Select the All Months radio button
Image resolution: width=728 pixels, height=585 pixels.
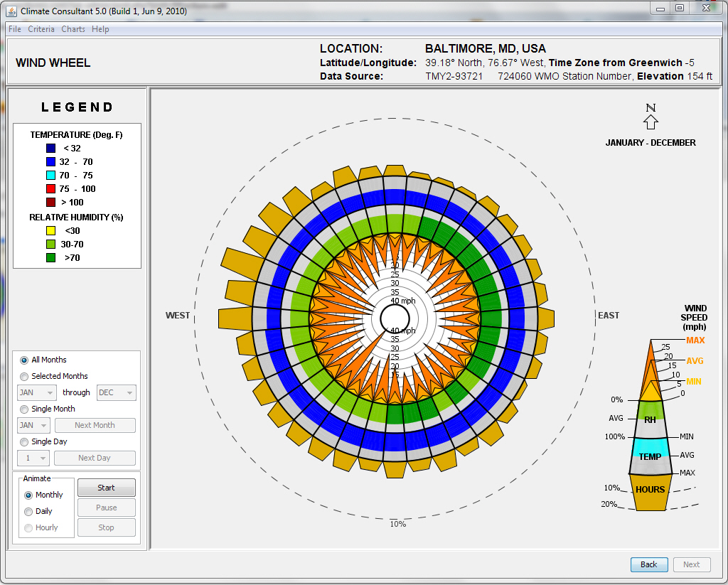[x=24, y=360]
